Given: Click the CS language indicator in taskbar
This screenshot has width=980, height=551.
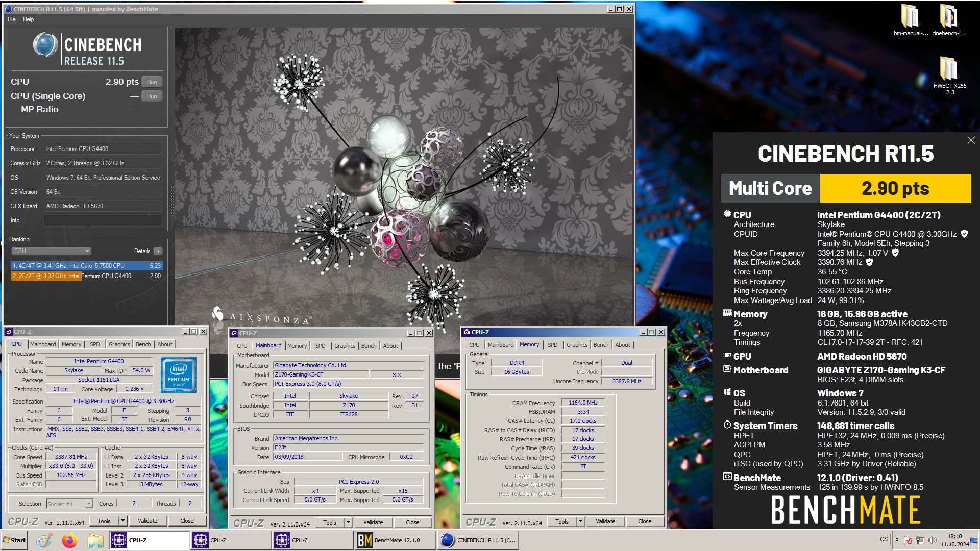Looking at the screenshot, I should tap(884, 539).
